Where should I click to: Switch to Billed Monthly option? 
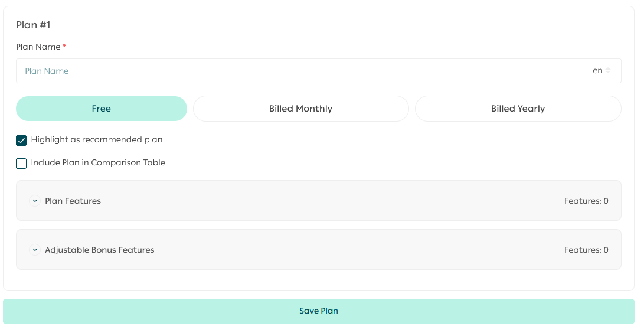click(x=300, y=109)
